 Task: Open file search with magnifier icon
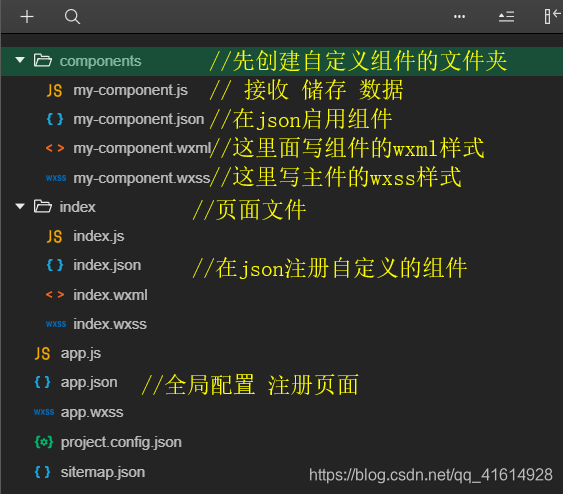(x=72, y=17)
